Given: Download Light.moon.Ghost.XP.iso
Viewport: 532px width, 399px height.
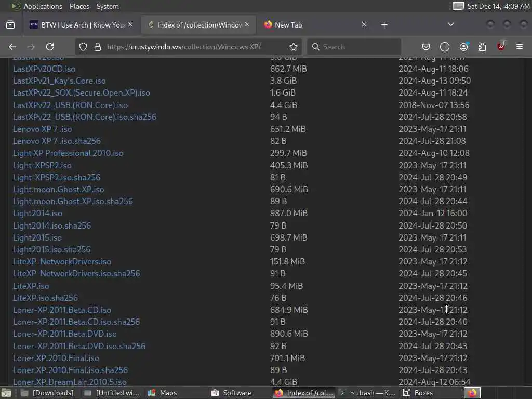Looking at the screenshot, I should 58,189.
